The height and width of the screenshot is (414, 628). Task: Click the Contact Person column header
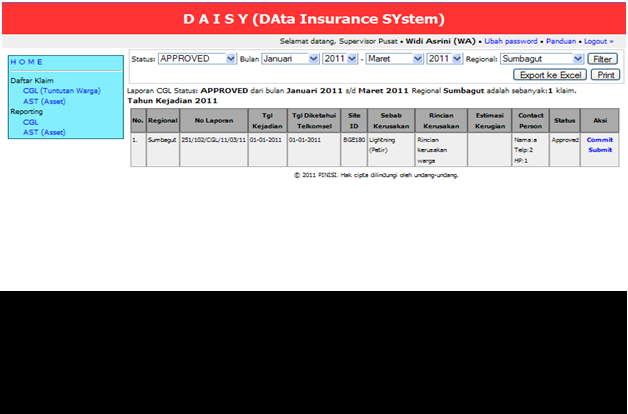[x=531, y=121]
